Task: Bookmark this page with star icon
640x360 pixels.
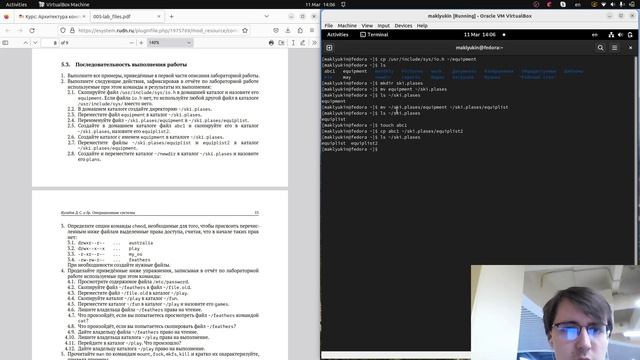Action: tap(245, 31)
